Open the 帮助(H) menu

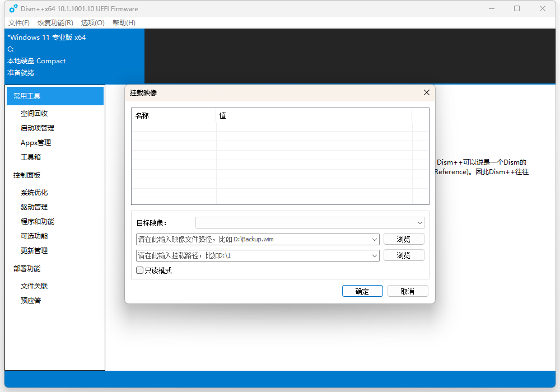[x=124, y=23]
